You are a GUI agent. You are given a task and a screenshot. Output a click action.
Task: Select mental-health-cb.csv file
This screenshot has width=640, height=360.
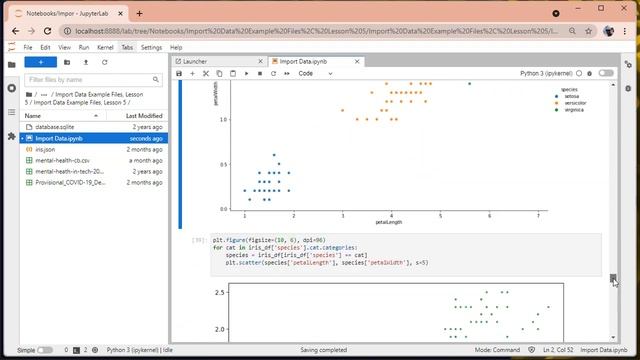click(94, 160)
